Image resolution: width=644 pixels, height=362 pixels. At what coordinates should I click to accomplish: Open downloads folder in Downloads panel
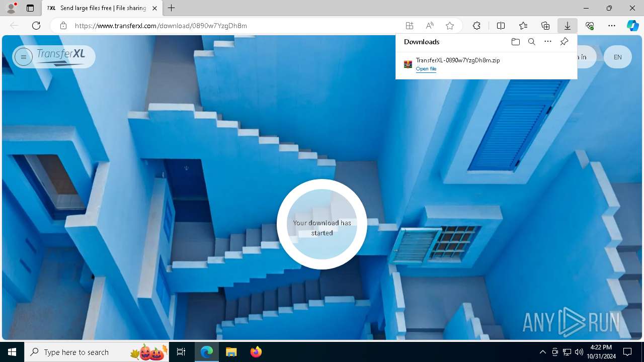pos(515,42)
